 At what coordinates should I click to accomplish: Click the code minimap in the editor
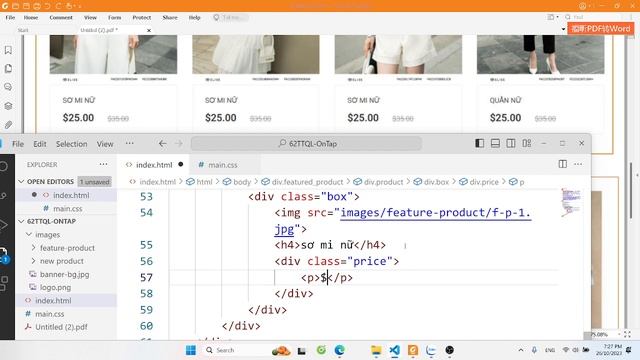[571, 202]
